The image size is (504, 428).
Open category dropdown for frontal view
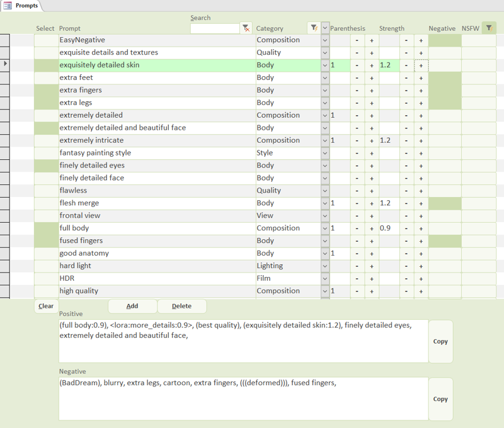tap(325, 216)
